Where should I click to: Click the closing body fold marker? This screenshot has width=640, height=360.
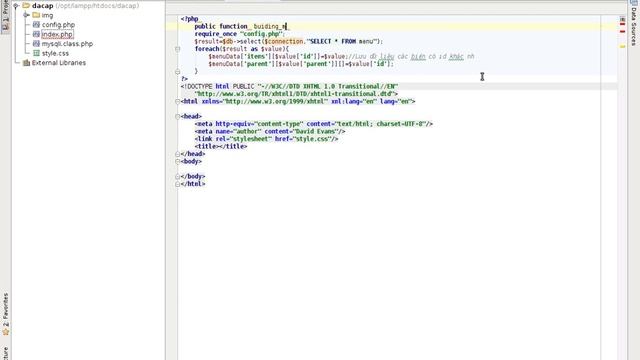click(x=178, y=176)
